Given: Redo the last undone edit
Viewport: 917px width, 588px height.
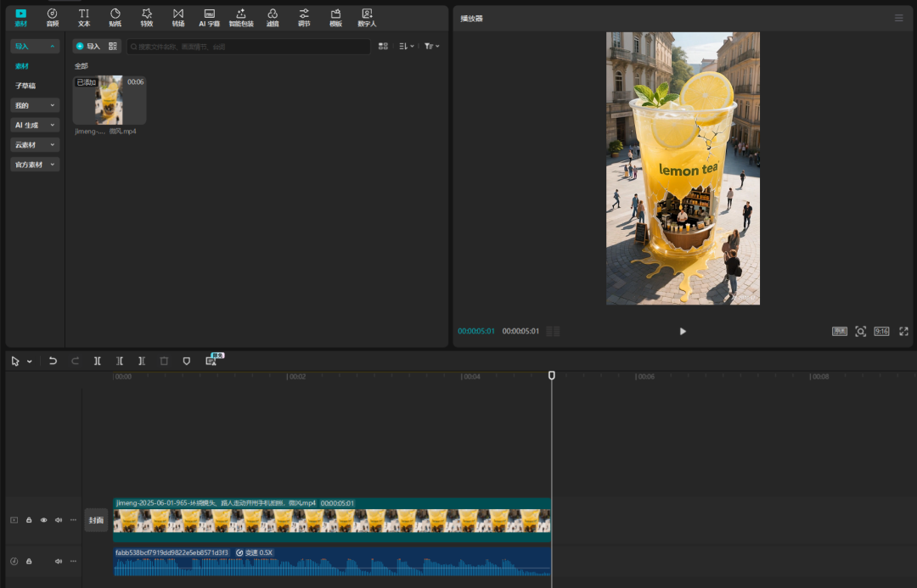Looking at the screenshot, I should 75,361.
